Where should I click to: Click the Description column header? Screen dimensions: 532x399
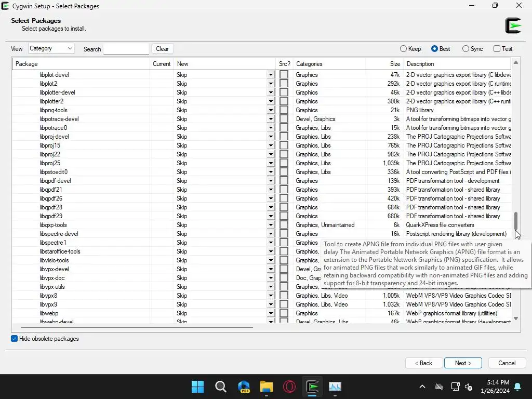[x=457, y=64]
